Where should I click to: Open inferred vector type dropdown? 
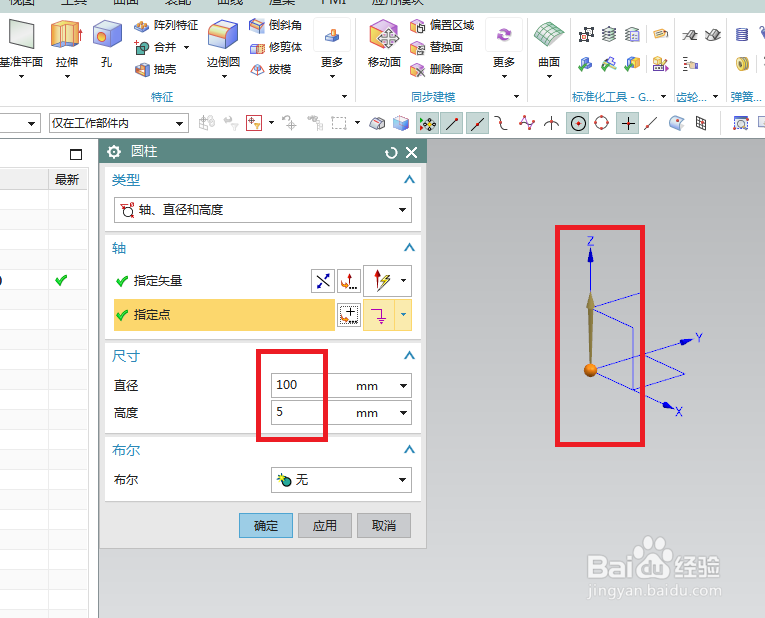pyautogui.click(x=403, y=280)
